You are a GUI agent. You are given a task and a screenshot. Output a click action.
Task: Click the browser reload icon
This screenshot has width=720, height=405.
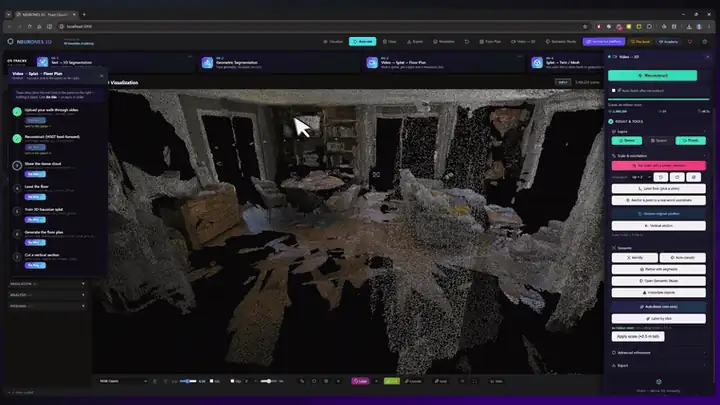29,27
